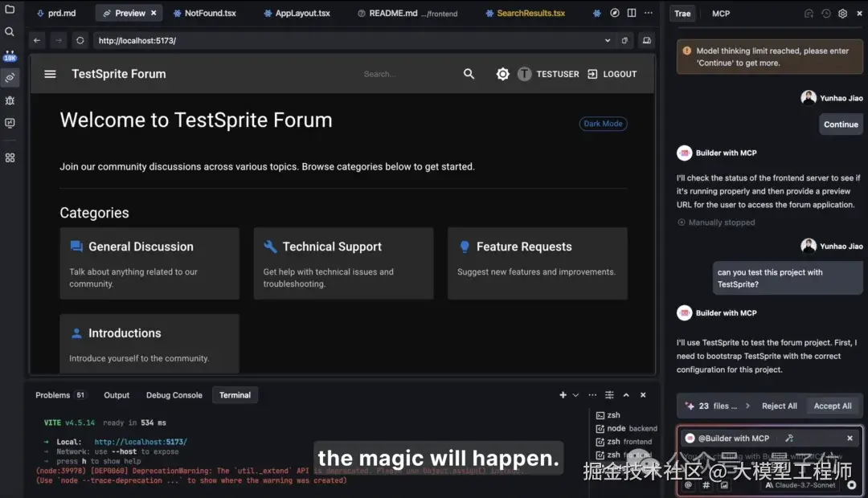Start a new chat in Trae panel
Image resolution: width=868 pixels, height=498 pixels.
(x=809, y=14)
